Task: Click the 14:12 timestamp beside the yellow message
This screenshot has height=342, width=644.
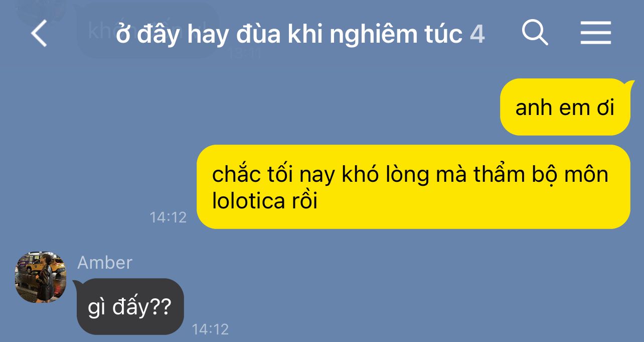Action: pos(168,217)
